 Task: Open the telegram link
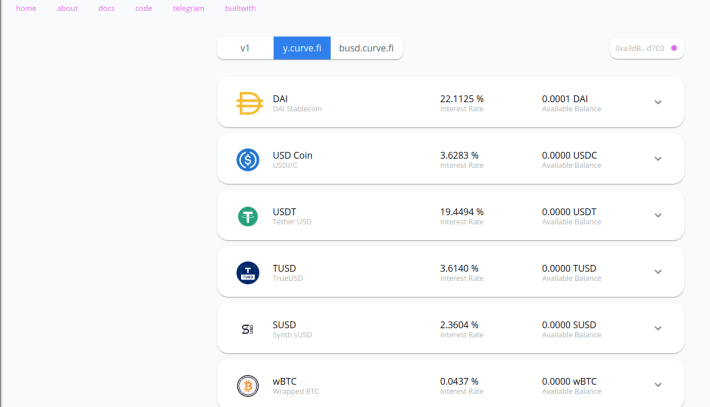coord(188,8)
